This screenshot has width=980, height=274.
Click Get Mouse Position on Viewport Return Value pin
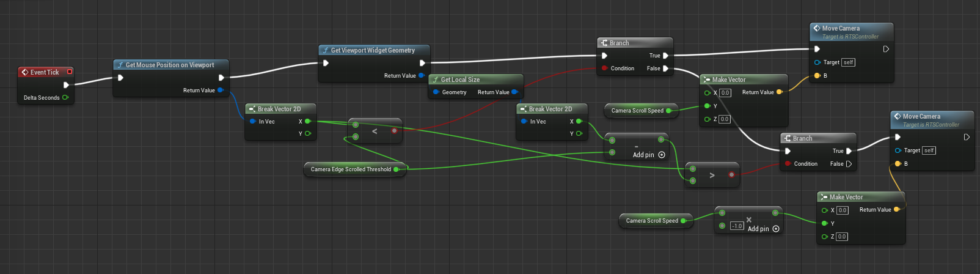click(x=221, y=90)
